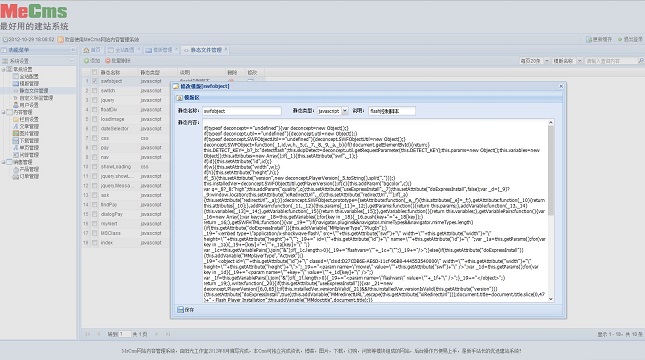Image resolution: width=645 pixels, height=360 pixels.
Task: Open the 每页20条 page size dropdown
Action: (547, 60)
